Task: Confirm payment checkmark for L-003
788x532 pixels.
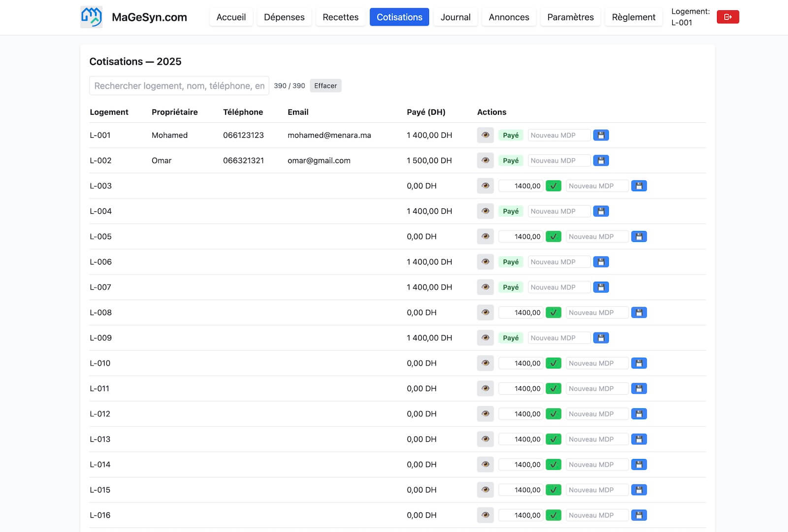Action: click(554, 186)
